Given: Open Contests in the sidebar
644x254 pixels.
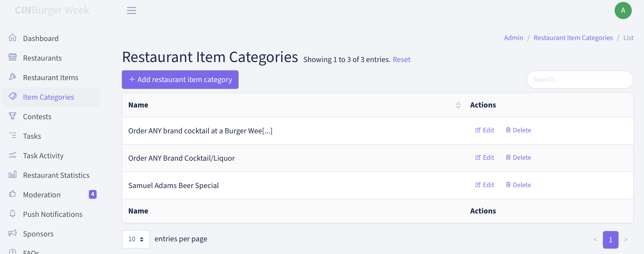Looking at the screenshot, I should point(37,116).
